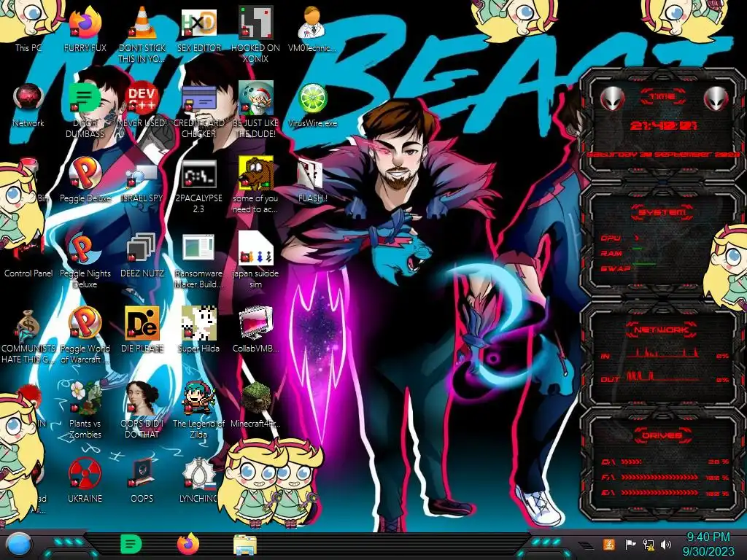This screenshot has width=747, height=560.
Task: Launch Peggle Nights Deluxe
Action: 85,260
